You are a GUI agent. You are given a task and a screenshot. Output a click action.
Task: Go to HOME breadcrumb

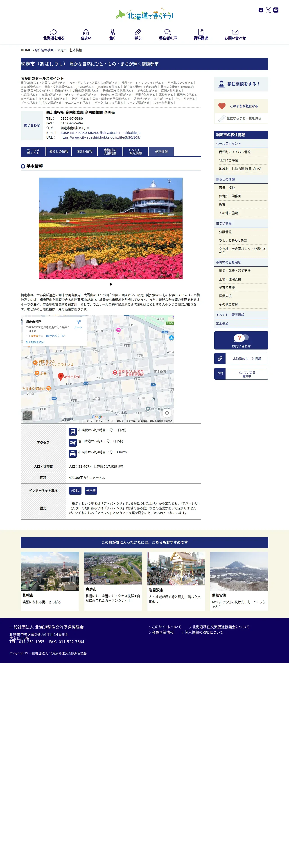point(26,50)
